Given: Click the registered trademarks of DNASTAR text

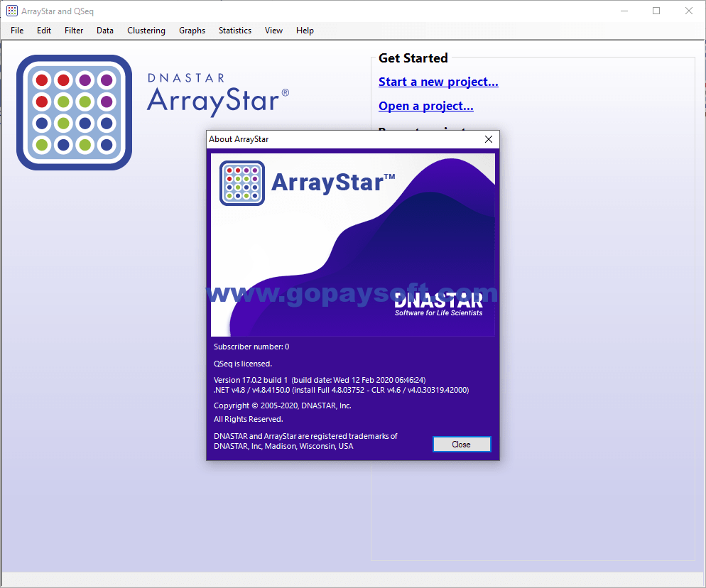Looking at the screenshot, I should [x=305, y=441].
